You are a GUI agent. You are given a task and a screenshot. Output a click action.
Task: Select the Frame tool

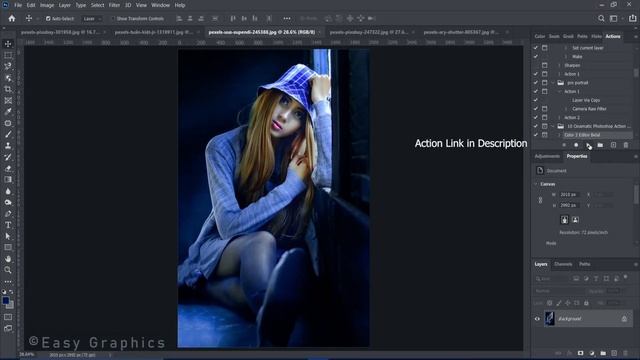(x=8, y=100)
